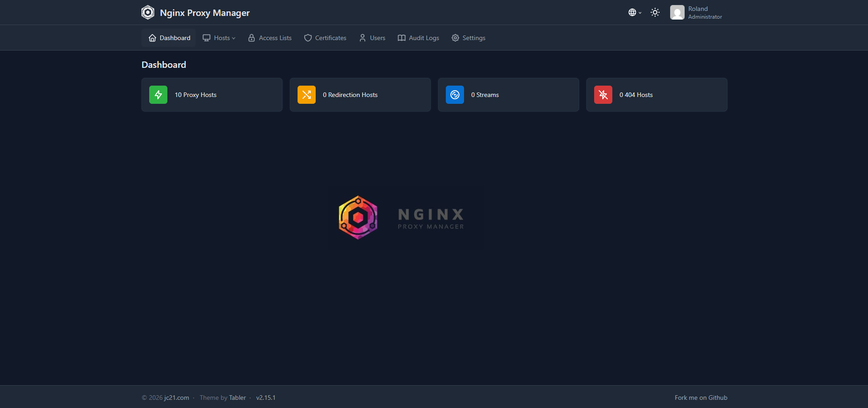Open the Settings page
The height and width of the screenshot is (408, 868).
point(469,38)
